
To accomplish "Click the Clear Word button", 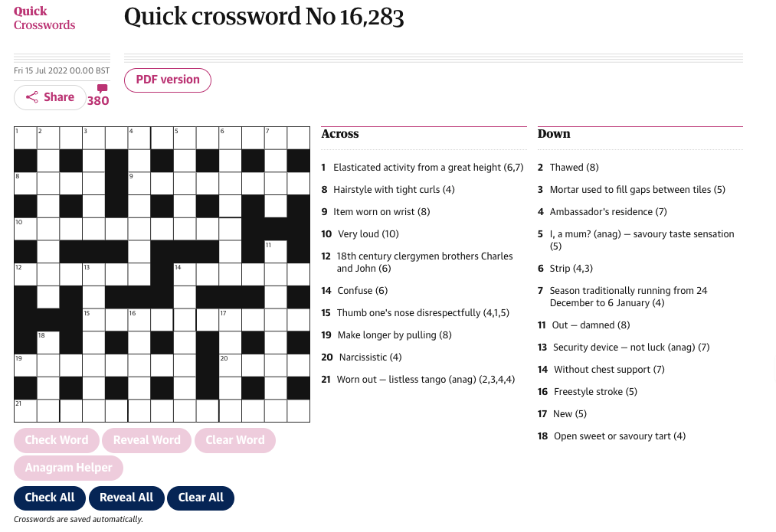I will click(x=235, y=440).
